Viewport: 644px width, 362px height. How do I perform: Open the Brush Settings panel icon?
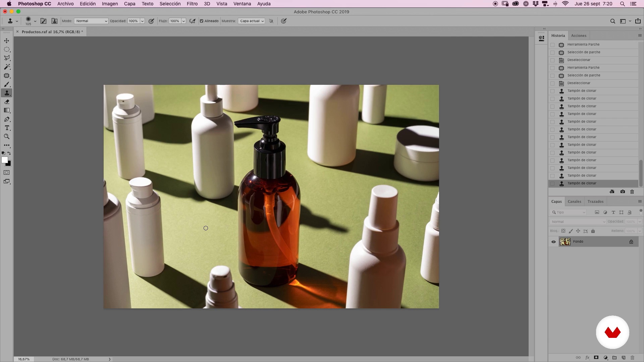click(43, 21)
